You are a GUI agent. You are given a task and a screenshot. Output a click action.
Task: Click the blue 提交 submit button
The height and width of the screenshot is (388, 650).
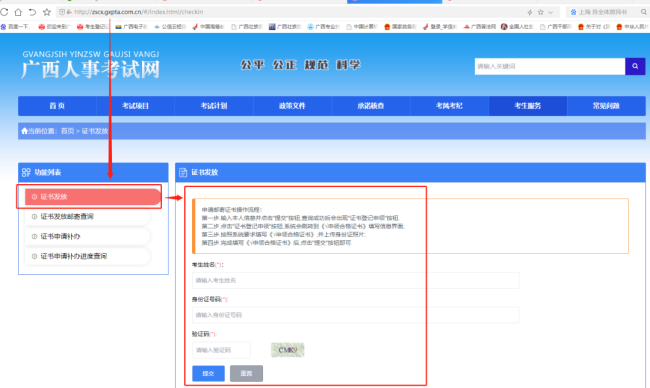pos(209,373)
